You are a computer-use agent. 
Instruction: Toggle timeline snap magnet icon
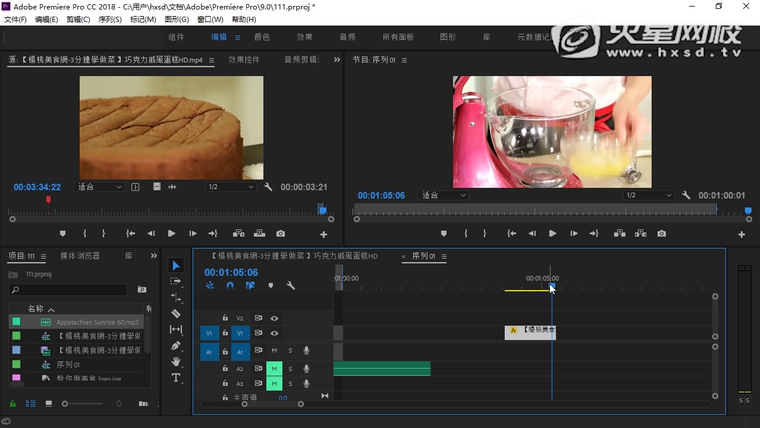click(229, 286)
